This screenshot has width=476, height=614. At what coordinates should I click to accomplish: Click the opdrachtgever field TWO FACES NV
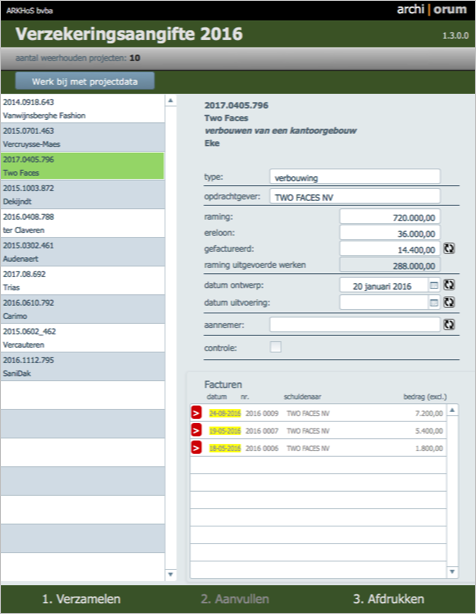click(355, 196)
